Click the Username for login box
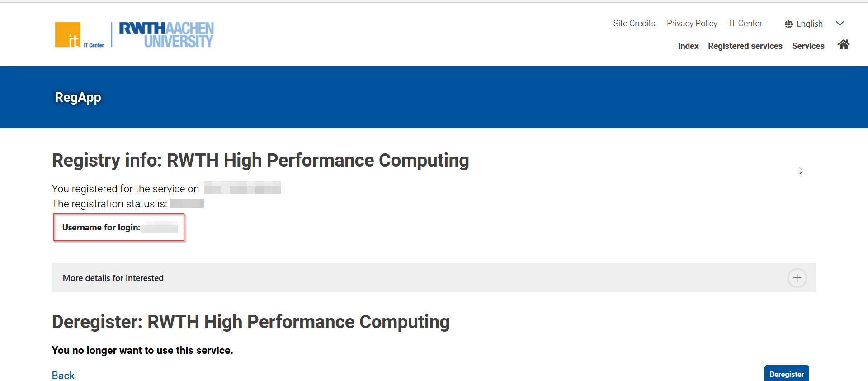Screen dimensions: 868x381 [x=119, y=228]
